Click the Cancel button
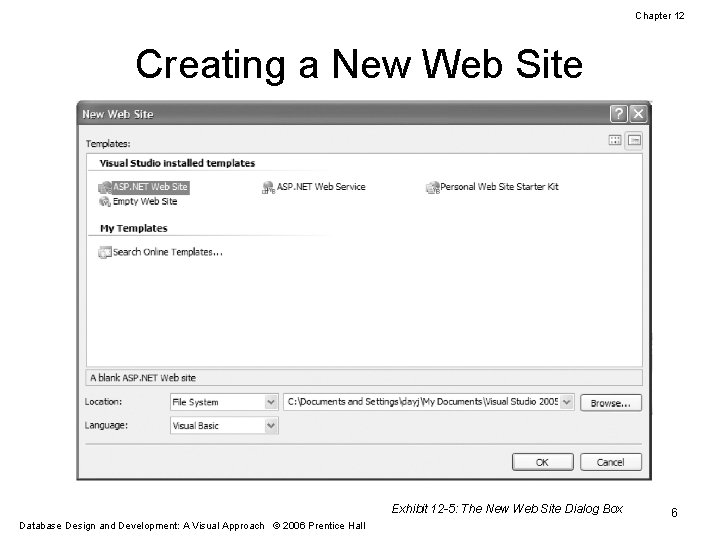The width and height of the screenshot is (720, 540). tap(611, 462)
